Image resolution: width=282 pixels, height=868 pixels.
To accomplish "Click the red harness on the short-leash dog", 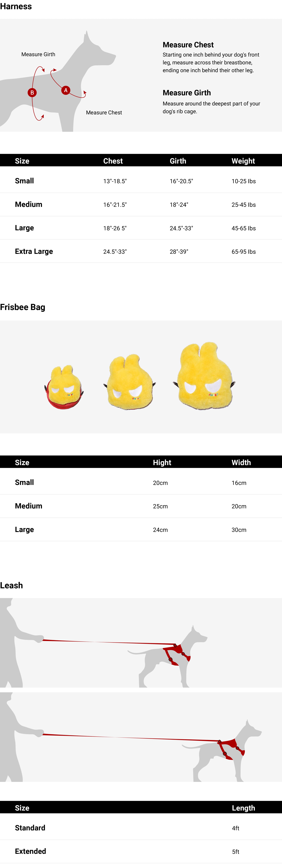I will pyautogui.click(x=177, y=654).
